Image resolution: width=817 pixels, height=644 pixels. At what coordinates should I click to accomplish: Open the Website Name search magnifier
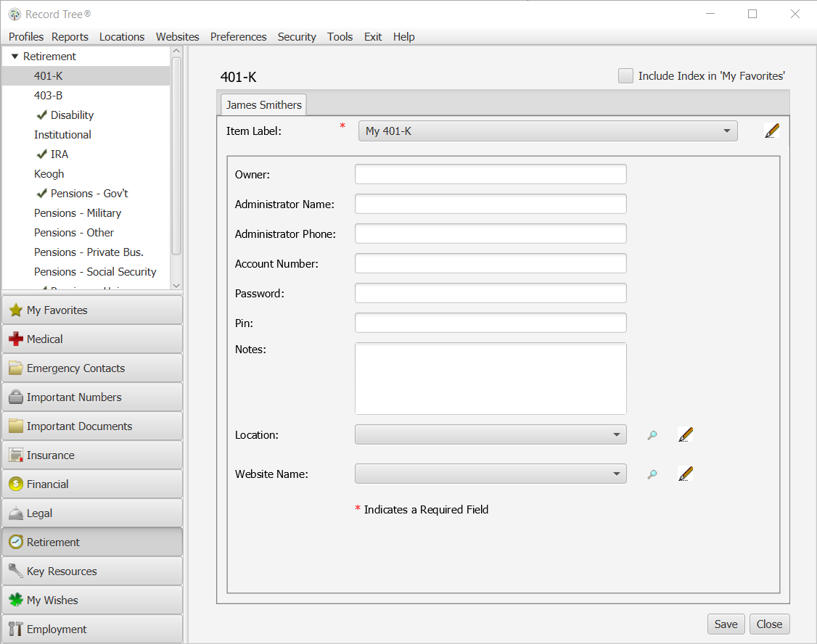[x=652, y=473]
